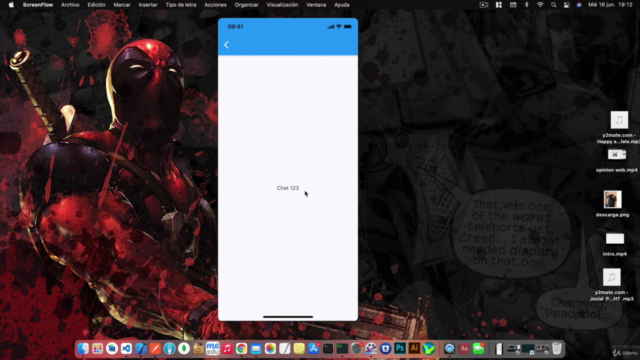The image size is (640, 360).
Task: Open Control Center in menu bar
Action: point(567,5)
